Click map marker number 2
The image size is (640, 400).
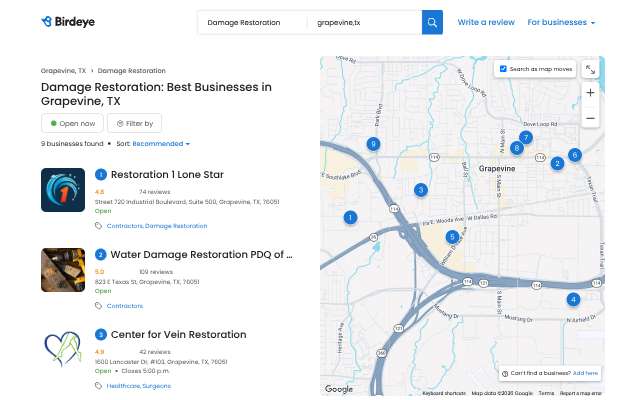pyautogui.click(x=557, y=163)
